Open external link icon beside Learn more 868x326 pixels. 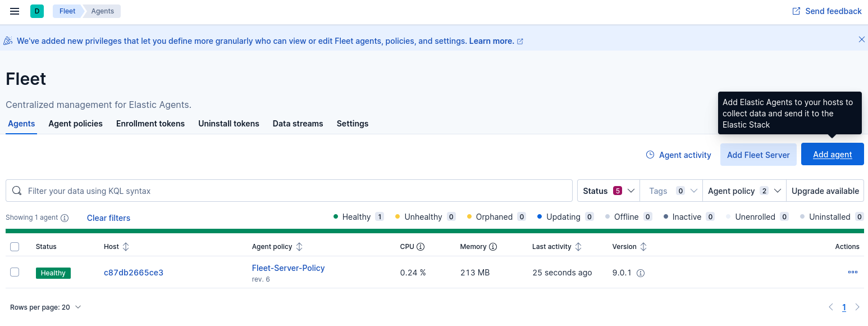point(520,42)
